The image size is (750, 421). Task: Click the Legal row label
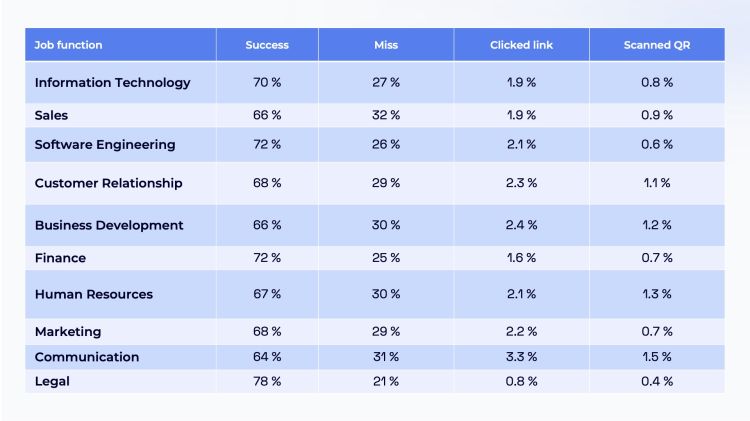point(52,381)
